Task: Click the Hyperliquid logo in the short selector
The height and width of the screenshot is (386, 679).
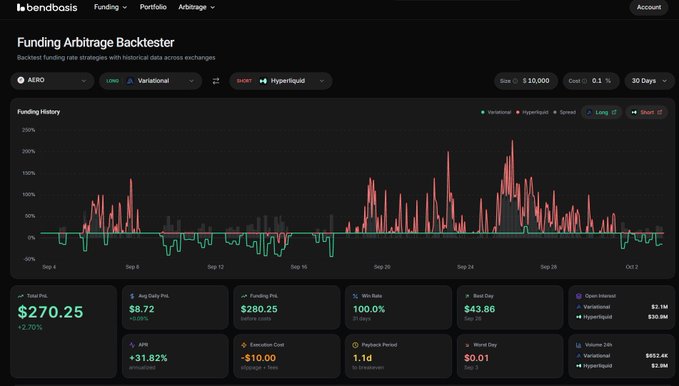Action: click(263, 81)
